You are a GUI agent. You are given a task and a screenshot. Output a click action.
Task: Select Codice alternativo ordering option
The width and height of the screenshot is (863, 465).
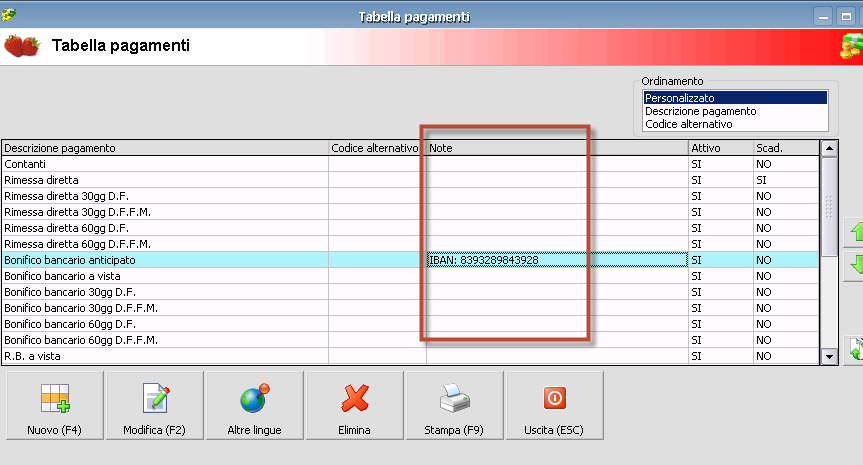pos(735,124)
